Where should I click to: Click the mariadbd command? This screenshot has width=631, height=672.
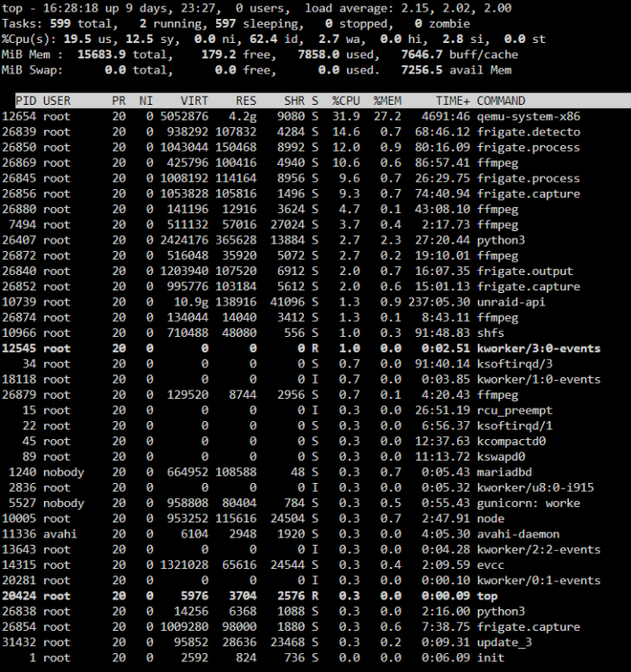(504, 472)
